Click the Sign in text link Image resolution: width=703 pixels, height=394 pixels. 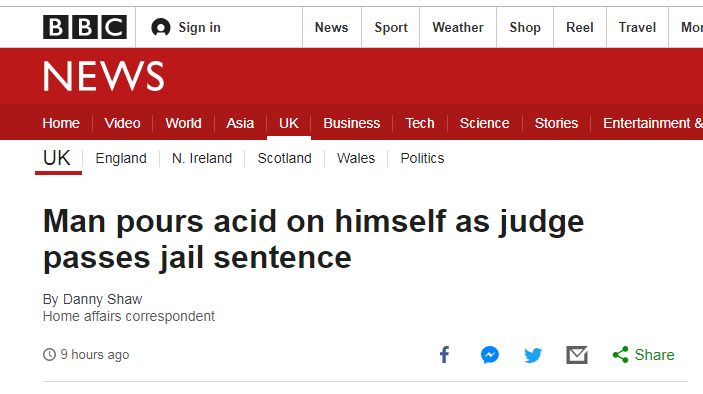tap(200, 27)
